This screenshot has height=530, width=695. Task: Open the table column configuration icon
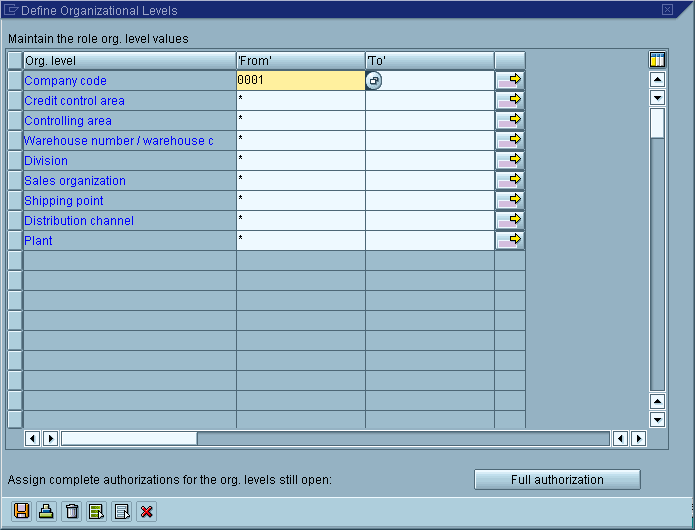point(657,60)
